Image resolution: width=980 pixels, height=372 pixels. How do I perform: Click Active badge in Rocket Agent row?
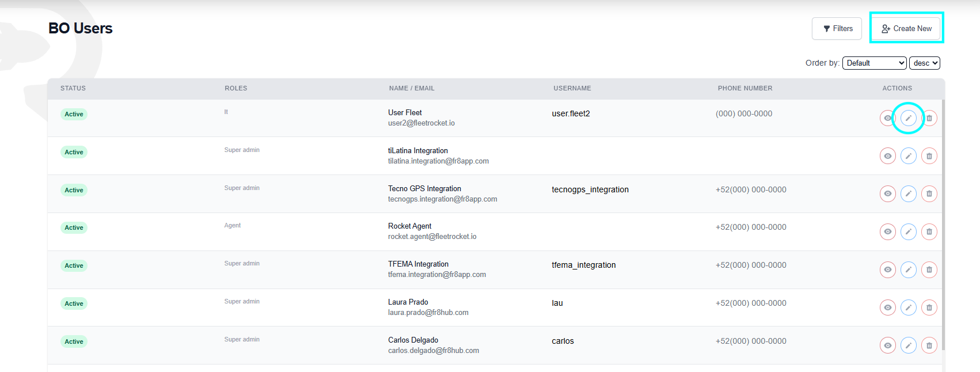(x=74, y=227)
